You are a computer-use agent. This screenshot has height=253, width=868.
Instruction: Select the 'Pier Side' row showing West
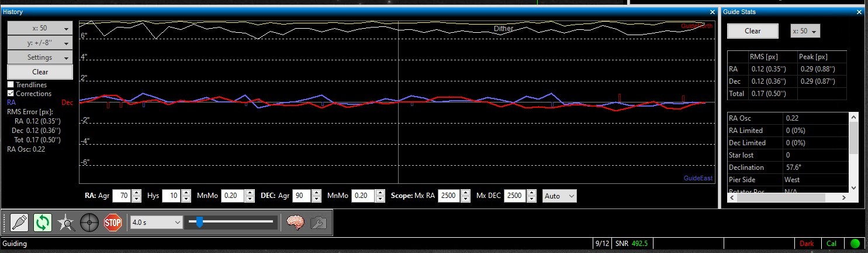pyautogui.click(x=787, y=180)
